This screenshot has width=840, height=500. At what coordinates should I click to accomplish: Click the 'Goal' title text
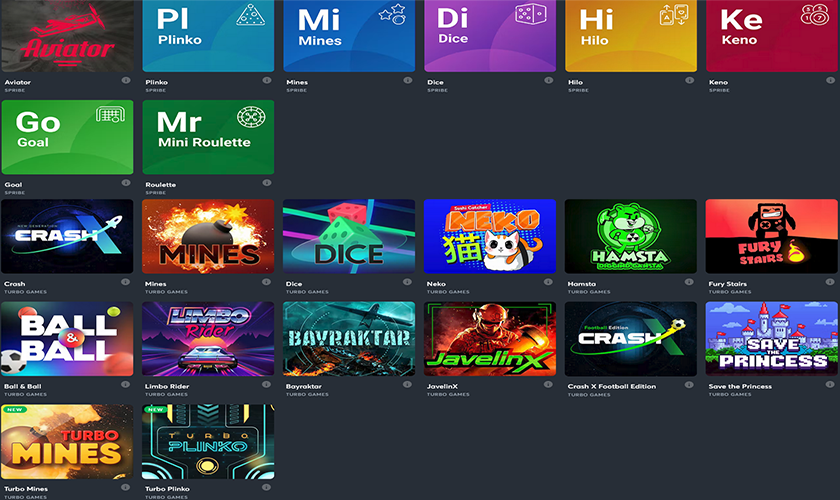point(13,184)
